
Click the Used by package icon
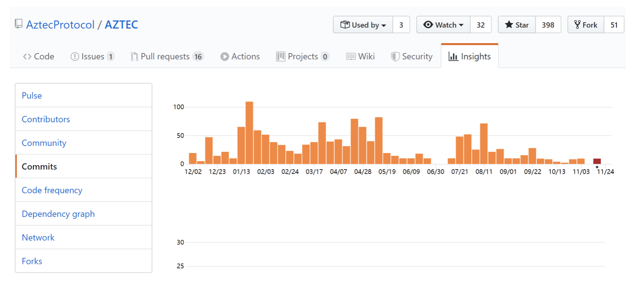click(345, 25)
